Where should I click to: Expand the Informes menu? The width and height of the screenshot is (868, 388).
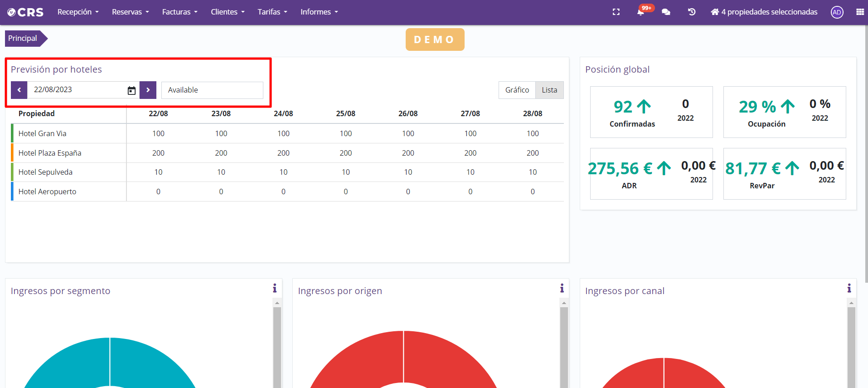click(x=319, y=12)
